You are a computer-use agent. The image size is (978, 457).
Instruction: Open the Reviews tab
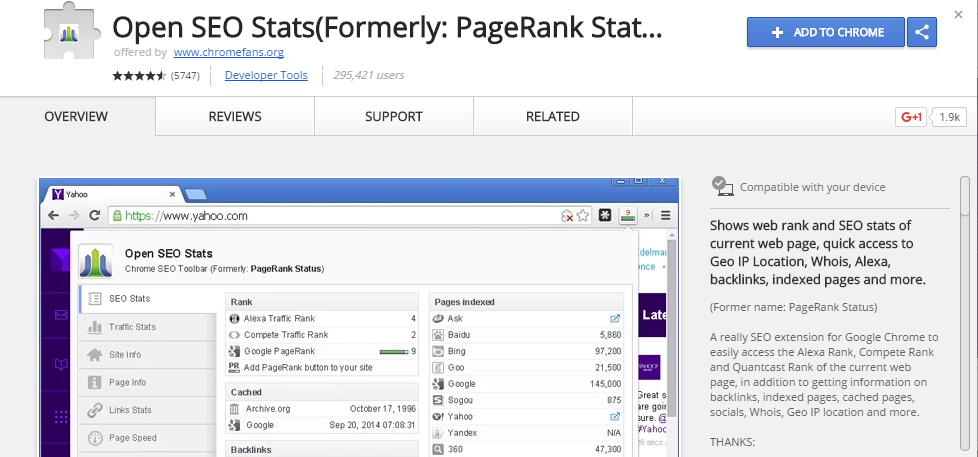pyautogui.click(x=235, y=117)
